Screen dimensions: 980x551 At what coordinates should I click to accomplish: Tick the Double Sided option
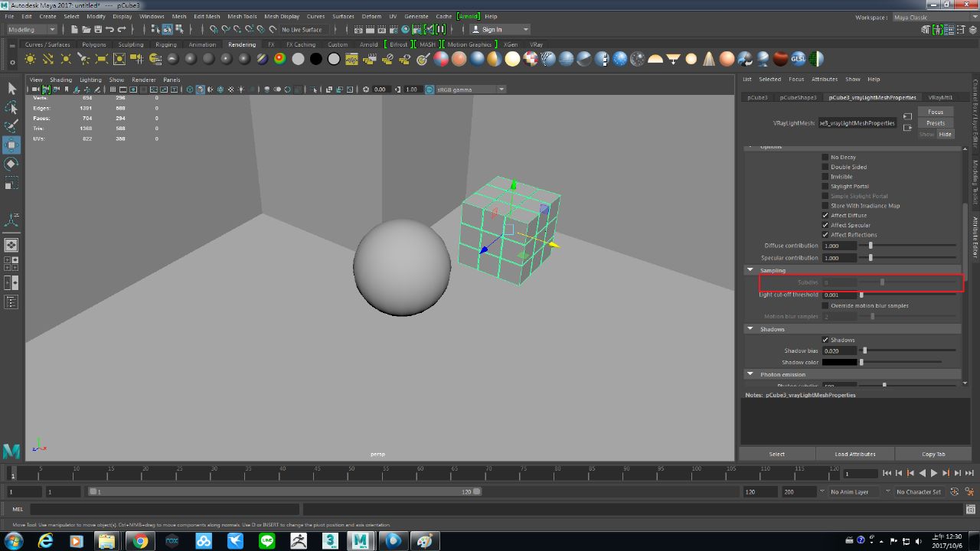tap(825, 167)
